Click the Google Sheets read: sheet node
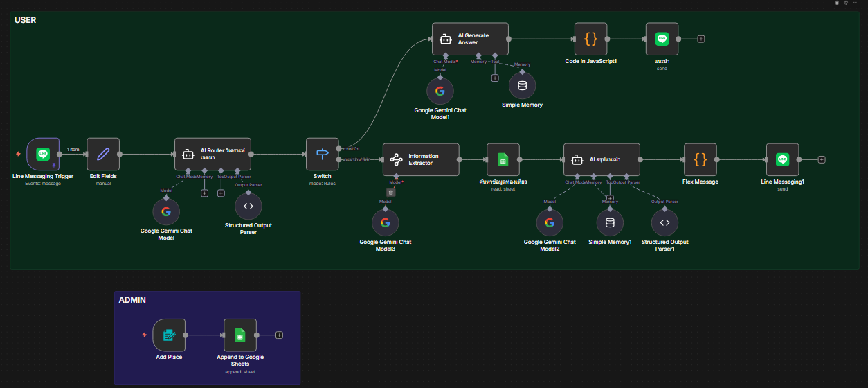868x388 pixels. [x=503, y=159]
